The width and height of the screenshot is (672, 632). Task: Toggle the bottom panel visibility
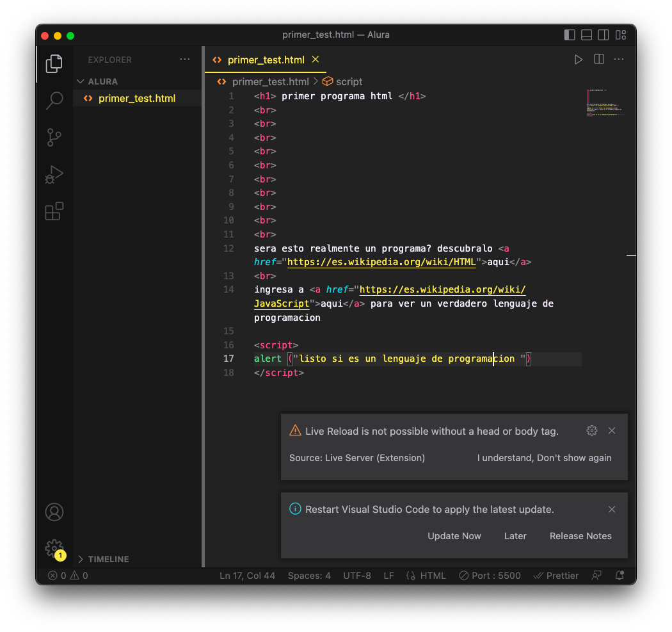coord(587,35)
